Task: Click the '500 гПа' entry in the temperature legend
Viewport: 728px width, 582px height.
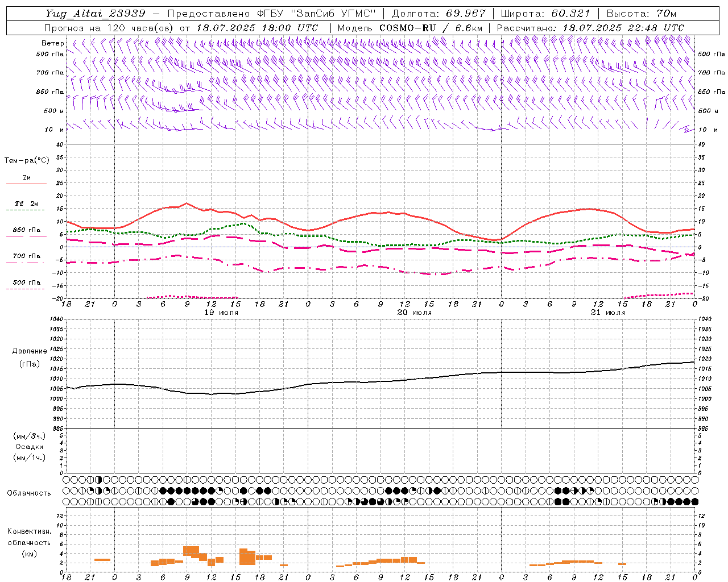Action: click(27, 282)
